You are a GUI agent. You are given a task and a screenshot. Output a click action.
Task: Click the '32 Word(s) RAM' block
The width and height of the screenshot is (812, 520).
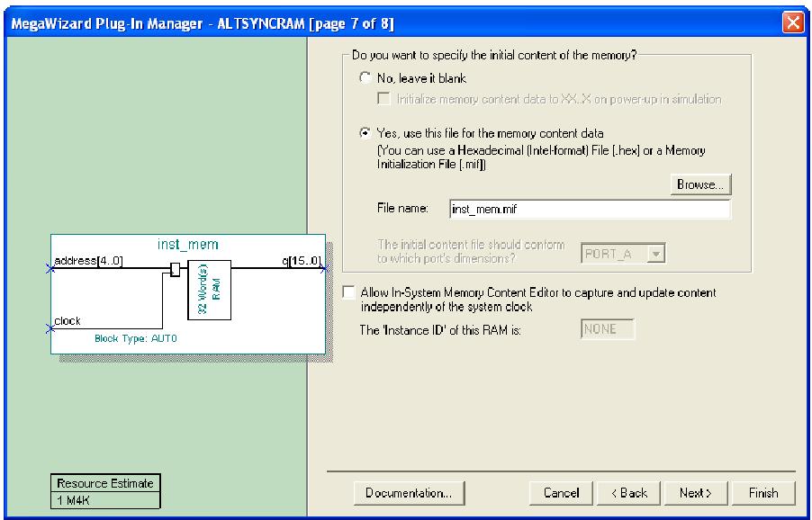[x=209, y=290]
